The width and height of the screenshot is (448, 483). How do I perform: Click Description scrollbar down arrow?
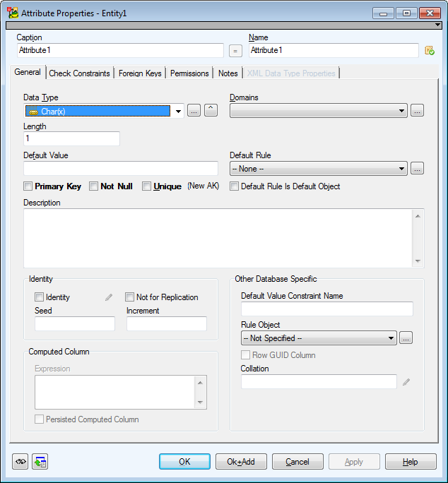tap(418, 261)
